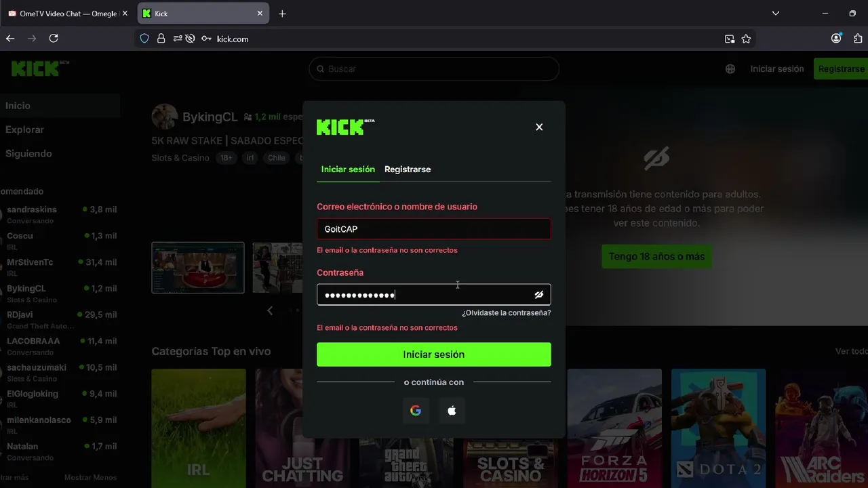Click the saved password key icon
Screen dimensions: 868x488
(206, 39)
